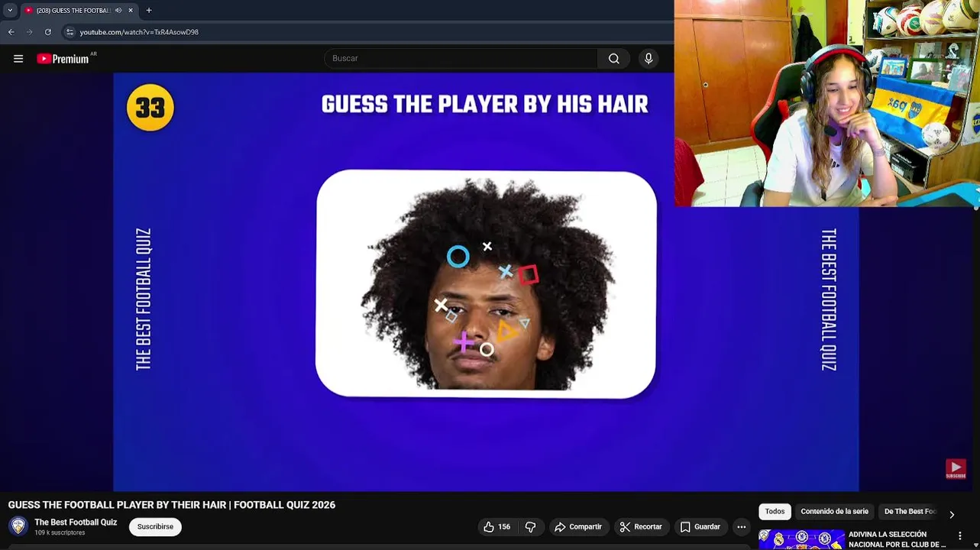Like the video with thumbs up
The height and width of the screenshot is (550, 980).
click(x=496, y=527)
